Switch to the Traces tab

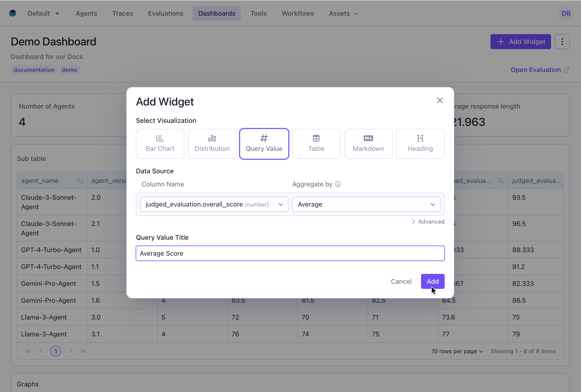pos(123,13)
